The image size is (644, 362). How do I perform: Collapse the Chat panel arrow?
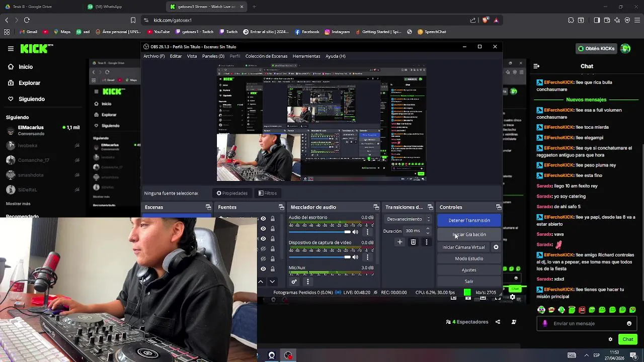click(x=536, y=66)
